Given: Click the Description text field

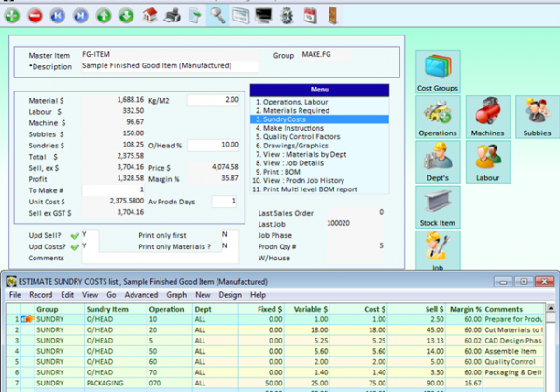Looking at the screenshot, I should [x=170, y=66].
